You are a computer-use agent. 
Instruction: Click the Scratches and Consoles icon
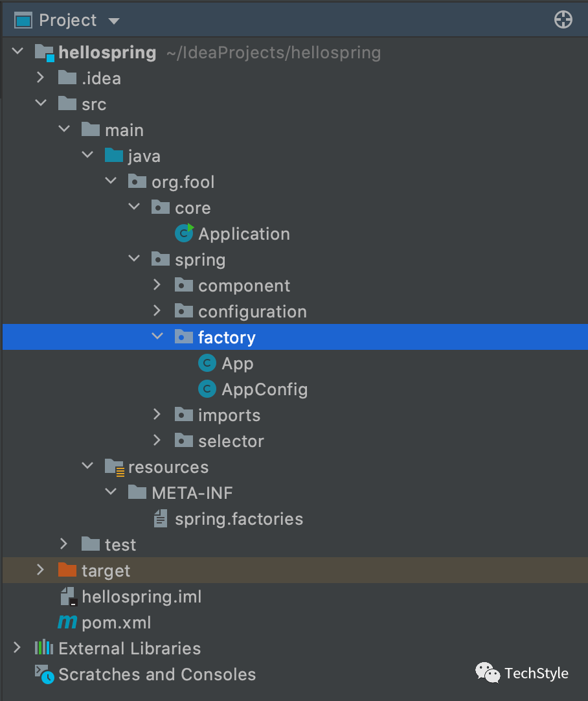44,674
